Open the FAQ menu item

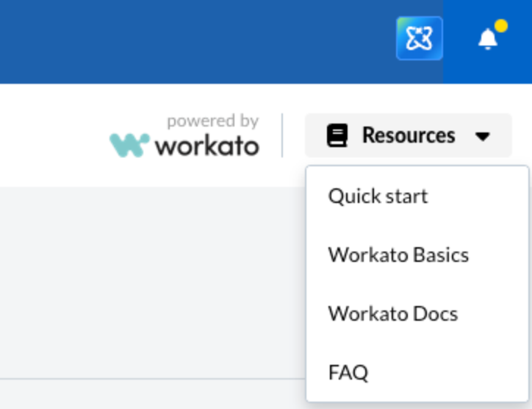(348, 373)
